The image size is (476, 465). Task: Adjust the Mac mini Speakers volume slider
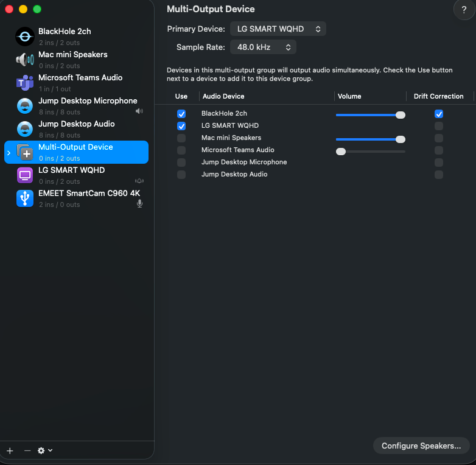[x=370, y=139]
